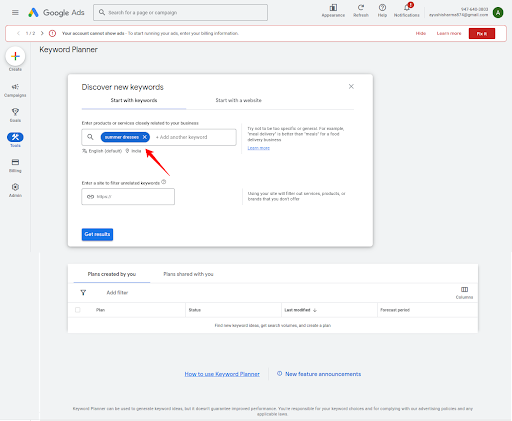This screenshot has width=512, height=421.
Task: Change the India location setting
Action: tap(133, 151)
